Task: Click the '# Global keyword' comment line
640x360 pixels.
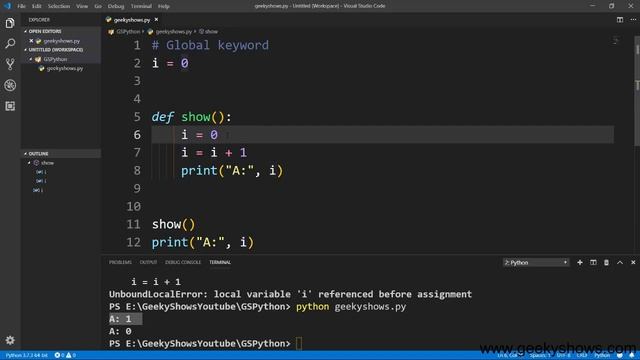Action: [x=210, y=45]
